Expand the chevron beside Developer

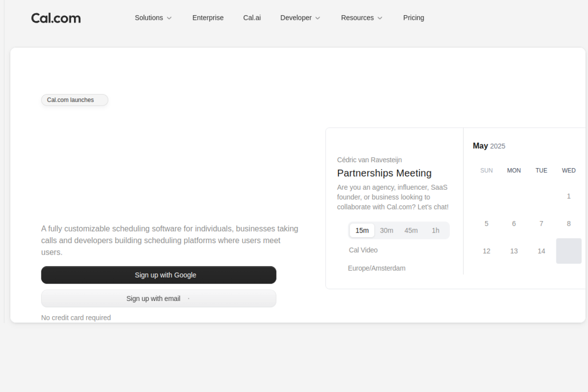[317, 18]
